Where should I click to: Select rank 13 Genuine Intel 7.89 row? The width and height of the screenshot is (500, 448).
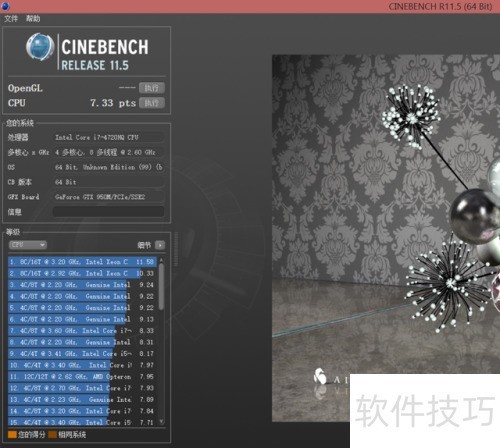[x=82, y=400]
